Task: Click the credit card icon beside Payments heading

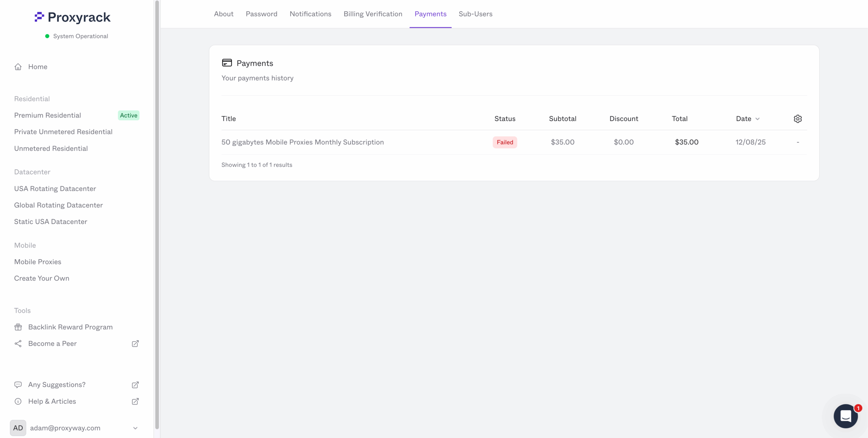Action: 227,62
